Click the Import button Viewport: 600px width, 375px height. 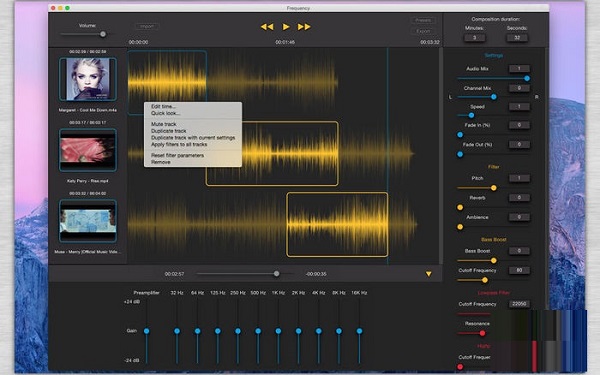point(147,26)
